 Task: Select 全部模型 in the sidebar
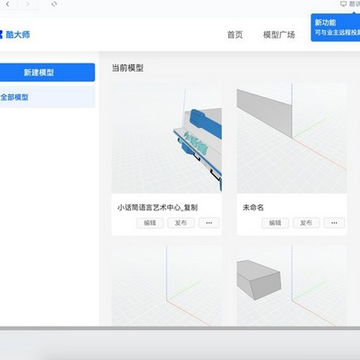tap(47, 97)
